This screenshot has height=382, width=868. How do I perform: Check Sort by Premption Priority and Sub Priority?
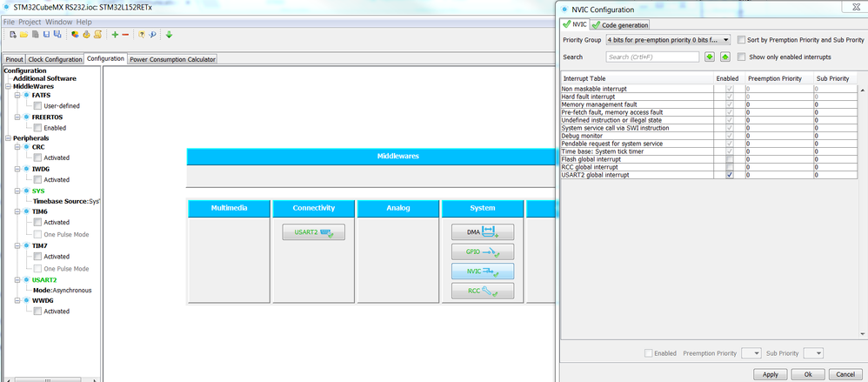741,40
